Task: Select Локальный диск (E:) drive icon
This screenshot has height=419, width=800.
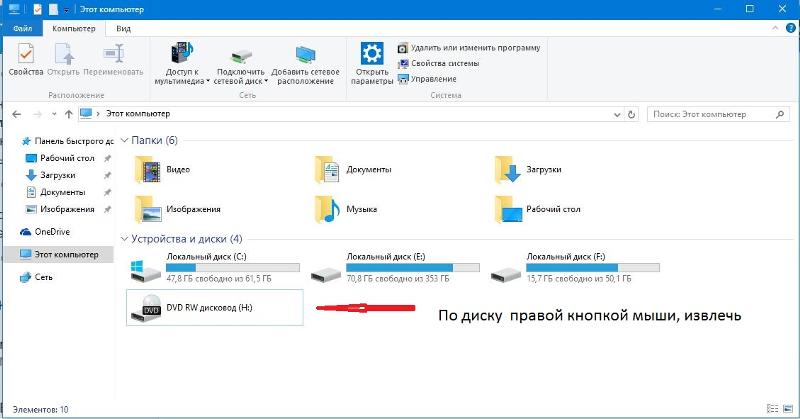Action: pos(326,274)
